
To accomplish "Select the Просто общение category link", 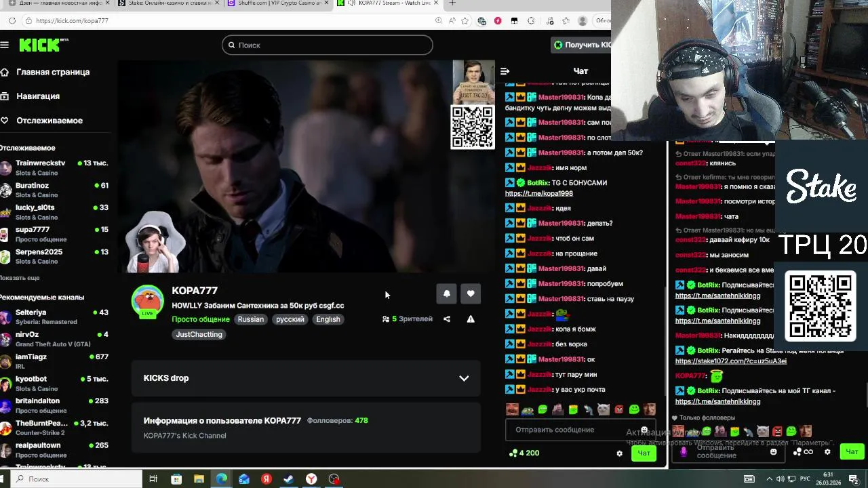I will click(x=201, y=319).
